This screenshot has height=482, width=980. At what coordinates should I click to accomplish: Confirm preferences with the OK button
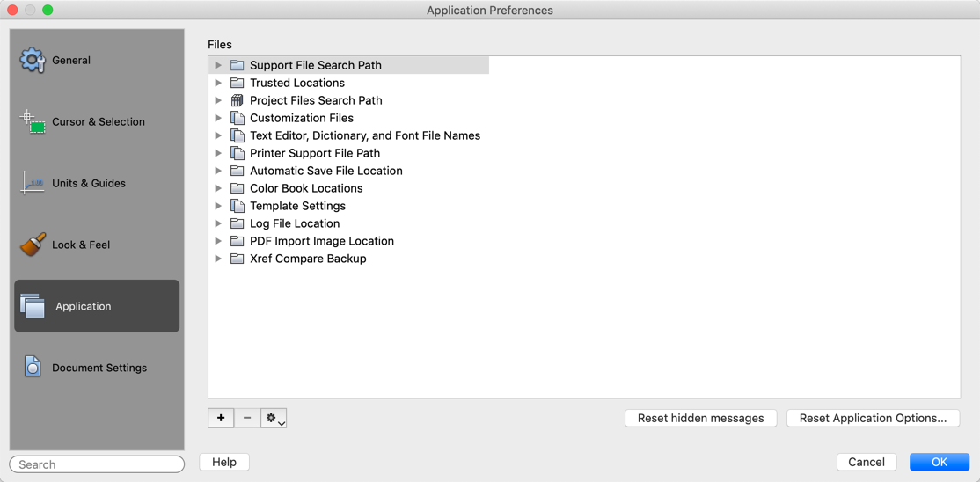pos(939,462)
